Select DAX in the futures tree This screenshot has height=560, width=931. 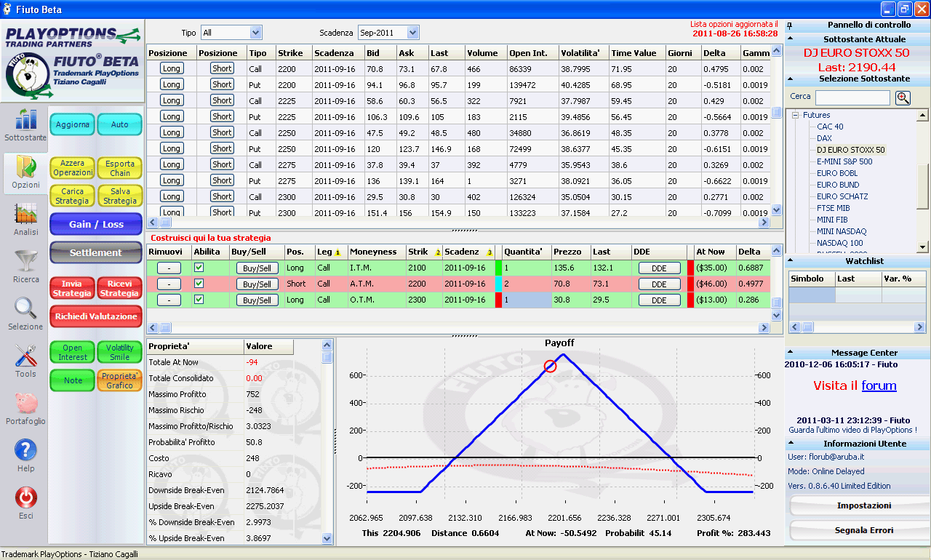click(x=824, y=138)
